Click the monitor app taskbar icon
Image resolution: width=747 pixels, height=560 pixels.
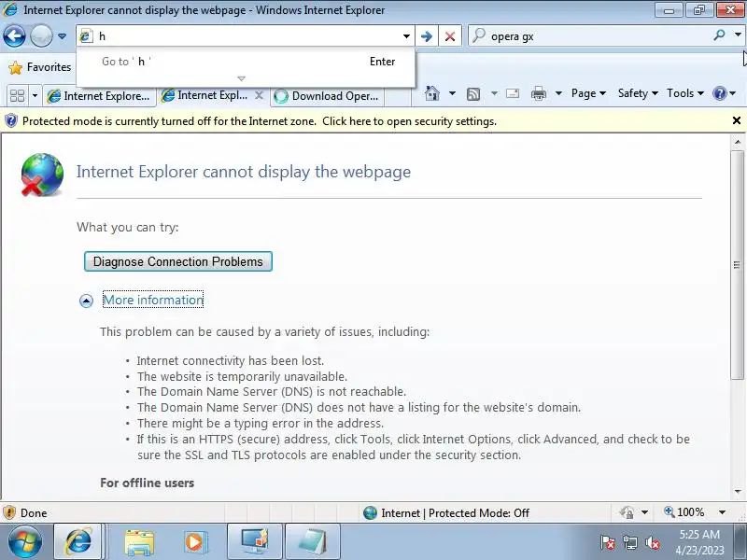pos(255,542)
